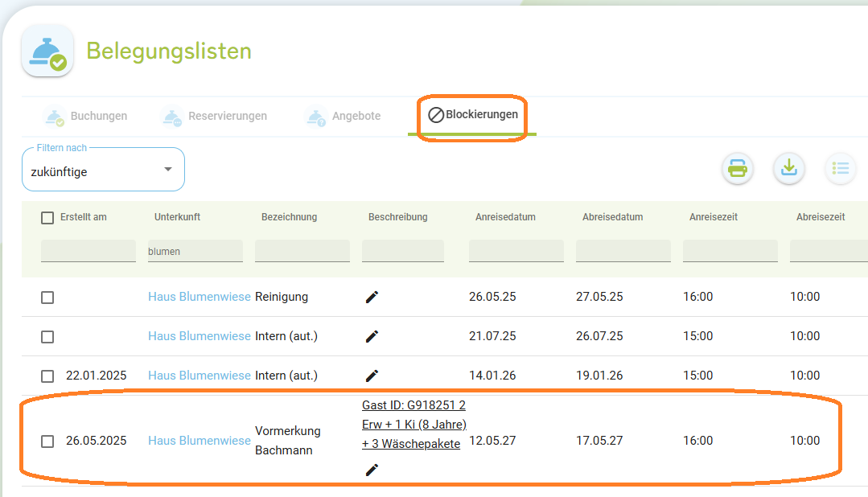Sort by the Unterkunft column header
Image resolution: width=868 pixels, height=497 pixels.
177,217
